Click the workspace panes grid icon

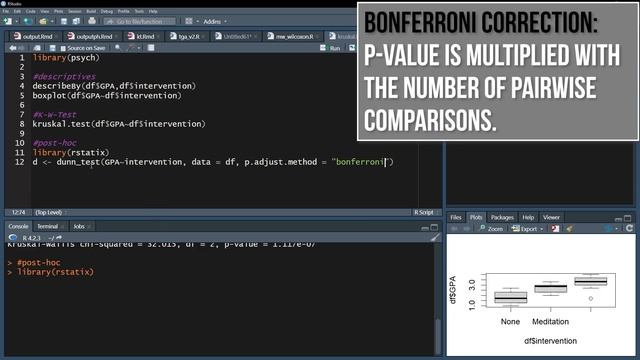pos(189,21)
